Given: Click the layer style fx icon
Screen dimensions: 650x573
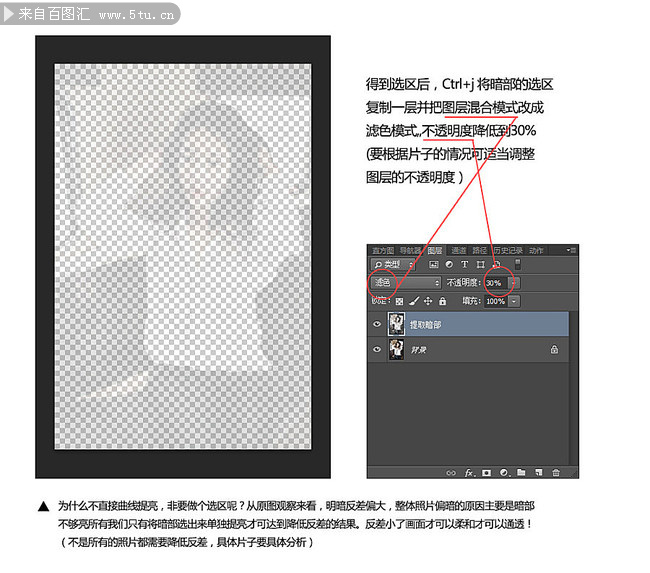Looking at the screenshot, I should click(x=469, y=471).
